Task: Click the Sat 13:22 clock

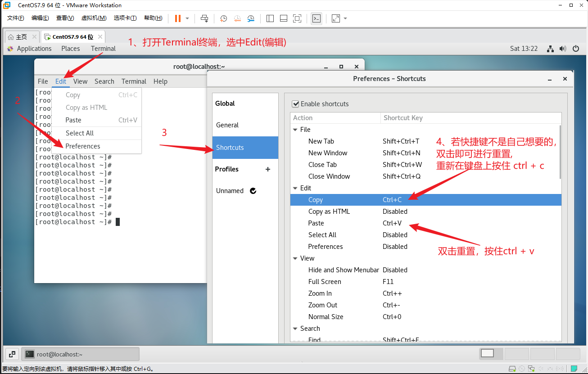Action: (524, 49)
